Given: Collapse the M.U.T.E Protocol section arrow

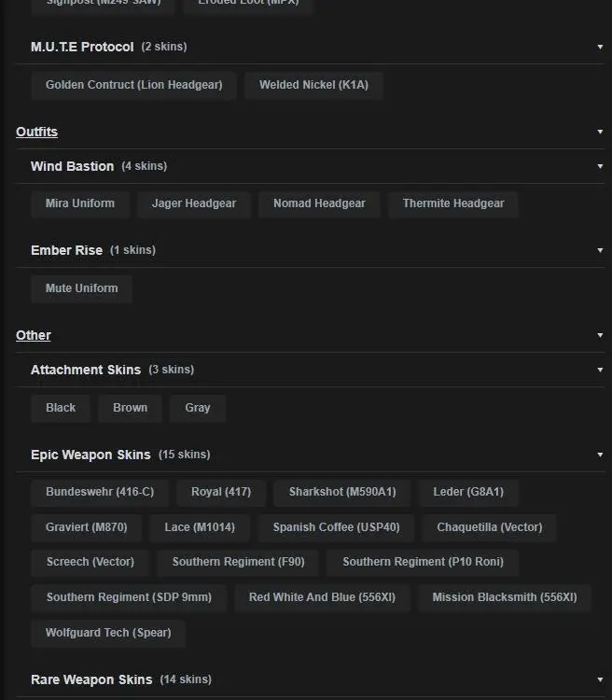Looking at the screenshot, I should point(600,47).
